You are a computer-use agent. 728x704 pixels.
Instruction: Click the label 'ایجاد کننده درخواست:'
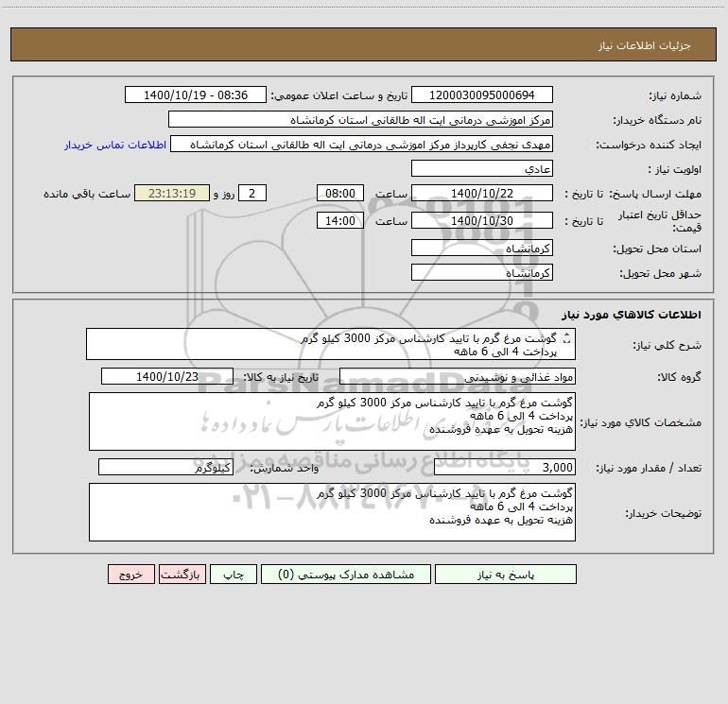click(649, 145)
